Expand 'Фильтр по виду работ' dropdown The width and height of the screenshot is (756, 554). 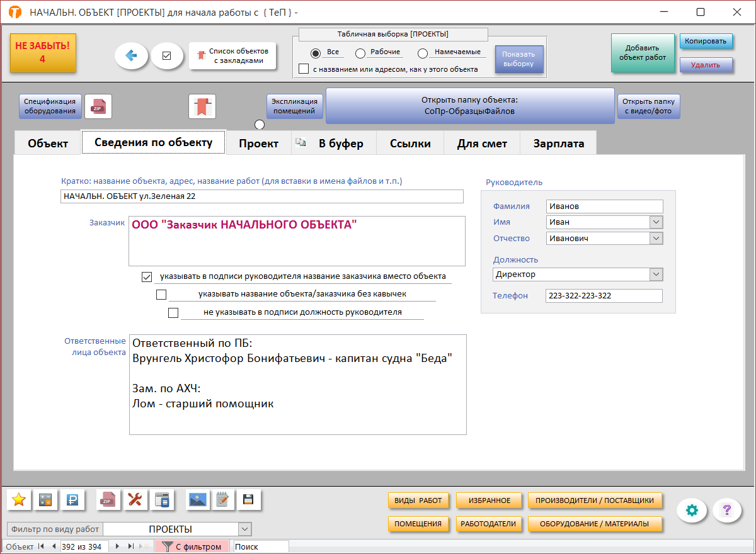coord(245,529)
